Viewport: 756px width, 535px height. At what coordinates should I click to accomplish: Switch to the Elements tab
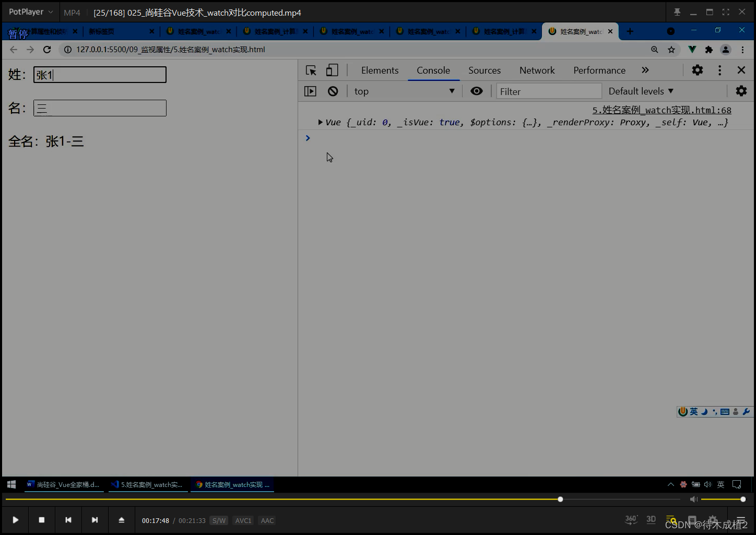(380, 70)
